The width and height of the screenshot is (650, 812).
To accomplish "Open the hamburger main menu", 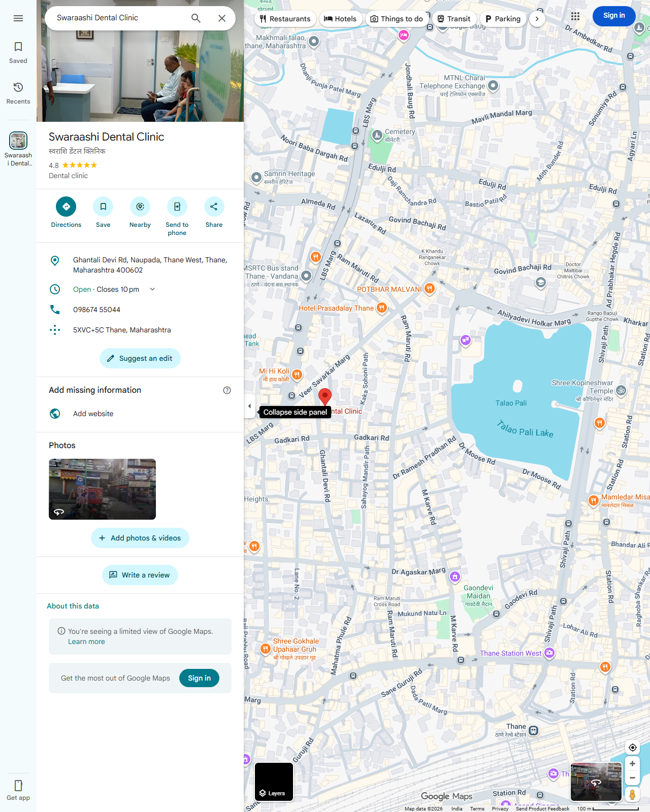I will [x=18, y=18].
